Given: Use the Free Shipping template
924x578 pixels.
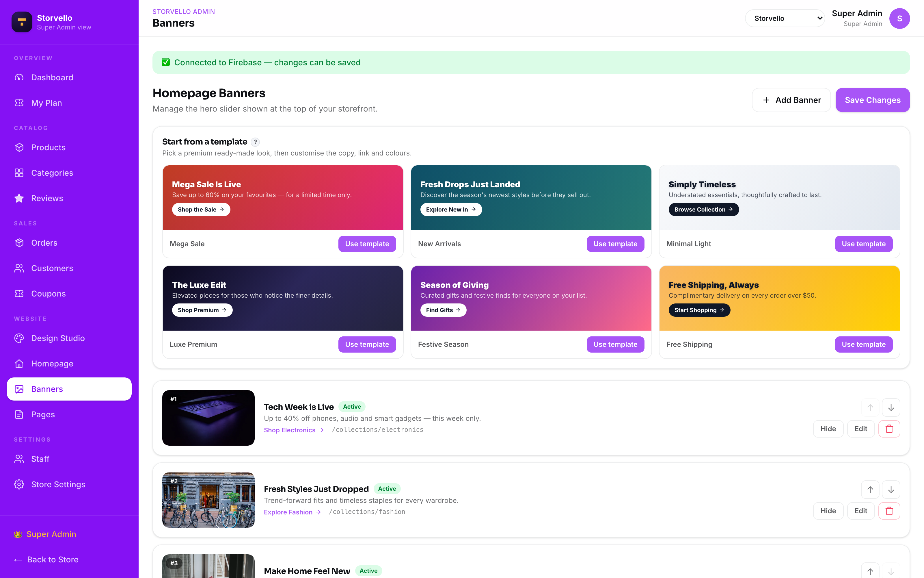Looking at the screenshot, I should (863, 344).
